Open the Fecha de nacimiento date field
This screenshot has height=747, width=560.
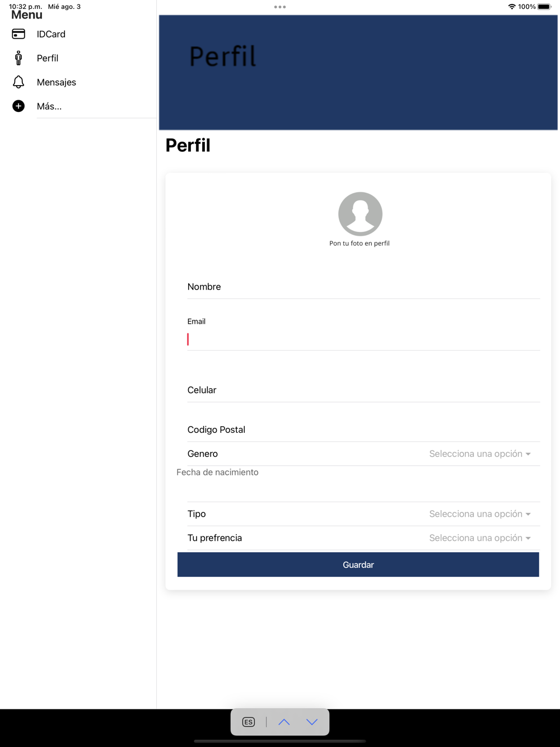(x=358, y=484)
